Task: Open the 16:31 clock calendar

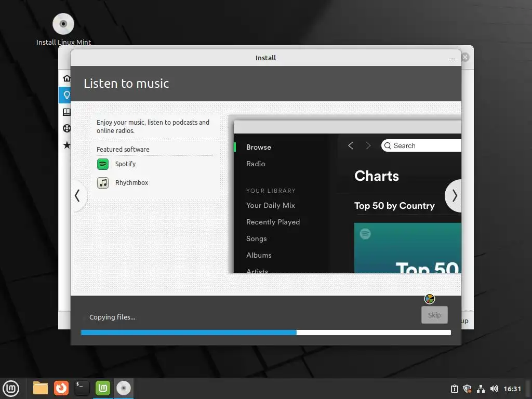Action: pyautogui.click(x=512, y=389)
